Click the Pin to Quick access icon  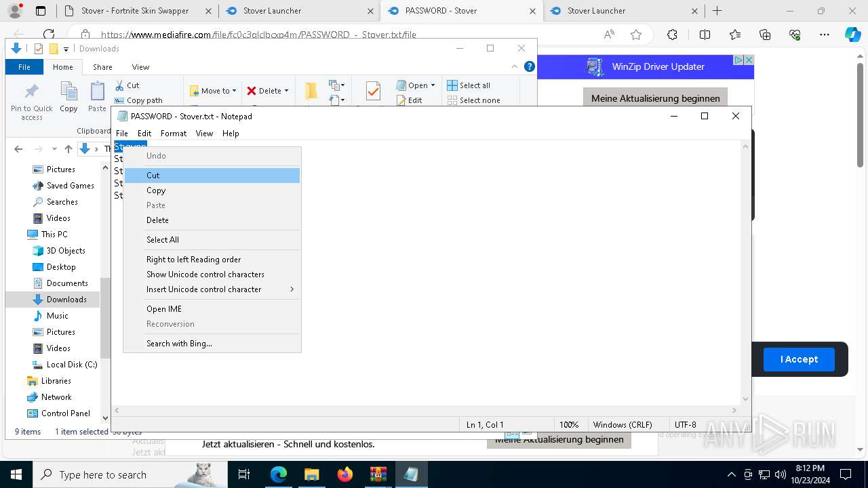(32, 91)
